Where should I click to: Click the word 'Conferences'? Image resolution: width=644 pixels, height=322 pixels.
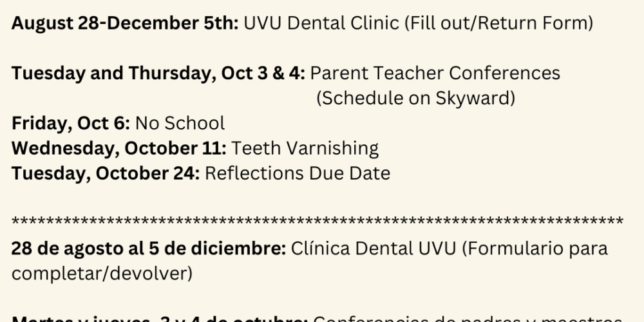point(504,73)
